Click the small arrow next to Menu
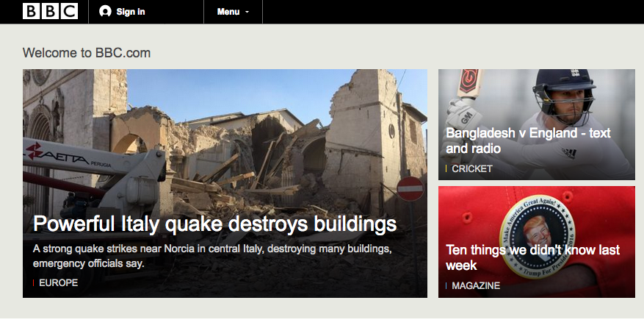644x328 pixels. (247, 13)
